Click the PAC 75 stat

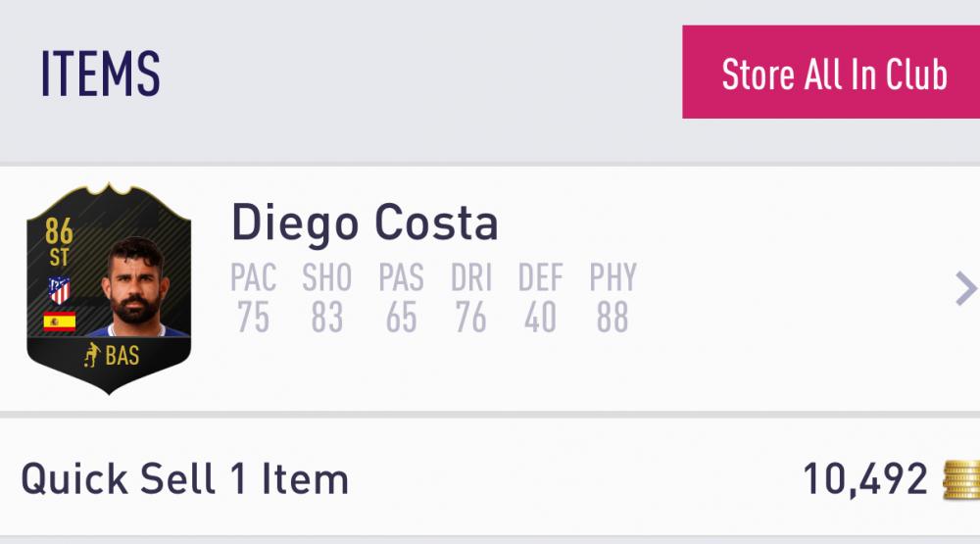[253, 298]
